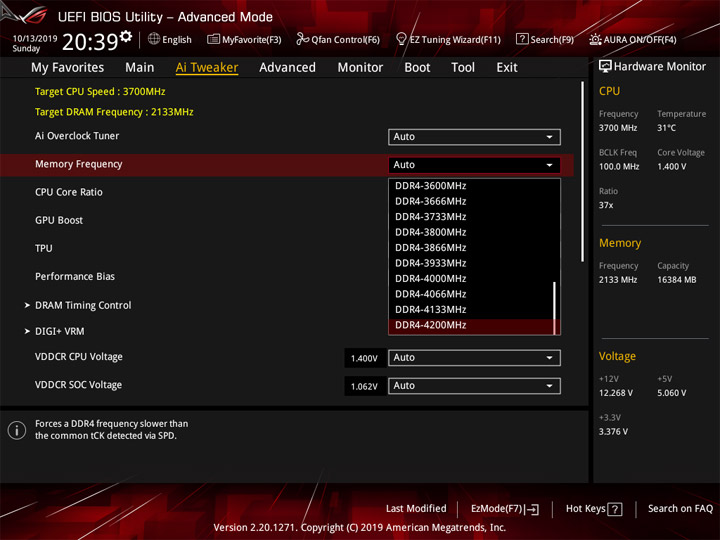Choose DDR4-3733MHz from the list
Viewport: 720px width, 540px height.
pos(471,217)
